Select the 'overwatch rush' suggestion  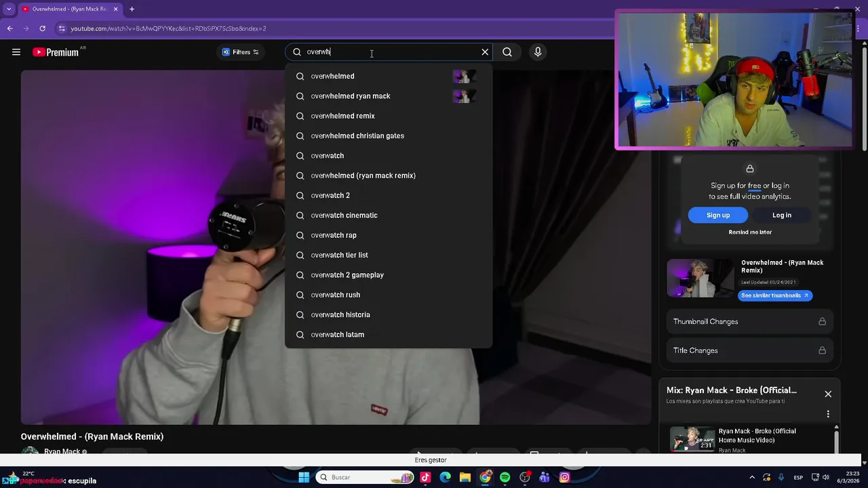pos(389,295)
